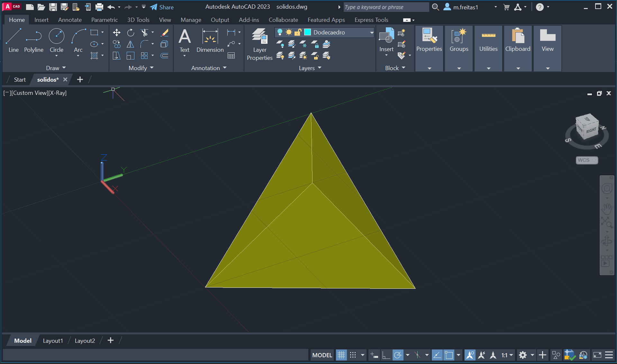Switch to the Annotate ribbon tab

click(x=70, y=20)
